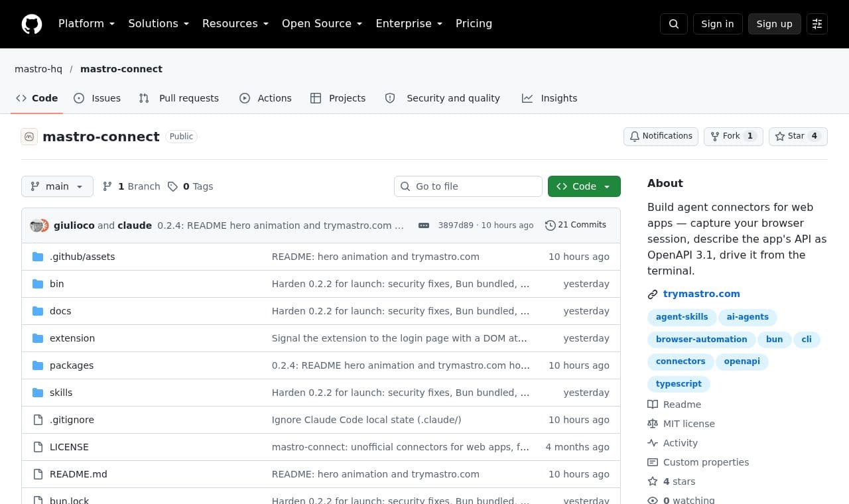Focus the Go to file search field
The width and height of the screenshot is (849, 504).
[x=468, y=186]
